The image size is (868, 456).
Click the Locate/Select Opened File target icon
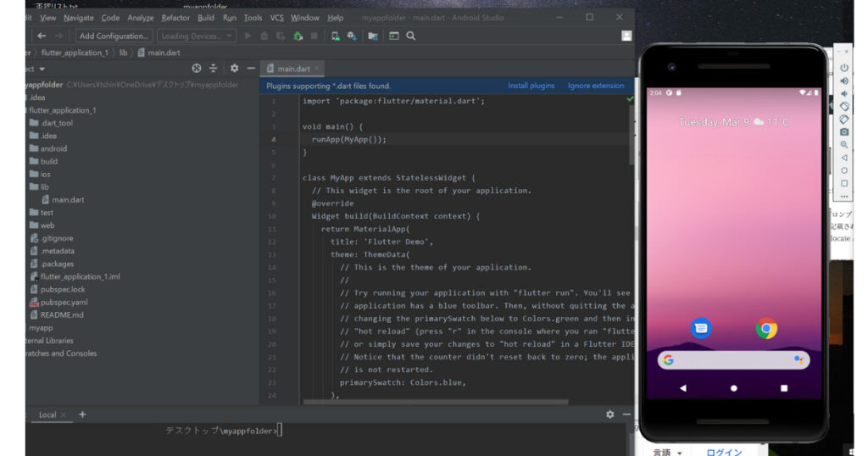coord(197,68)
